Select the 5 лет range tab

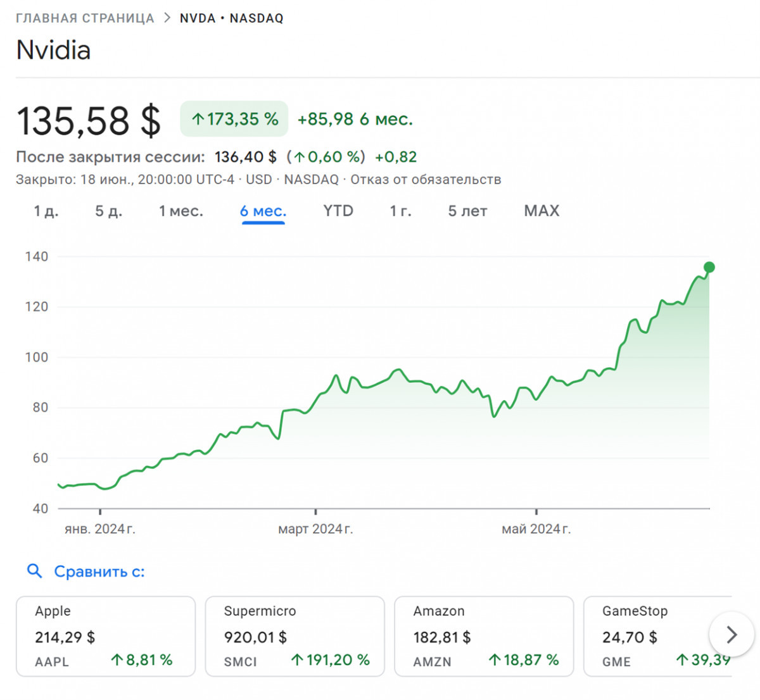[x=467, y=211]
